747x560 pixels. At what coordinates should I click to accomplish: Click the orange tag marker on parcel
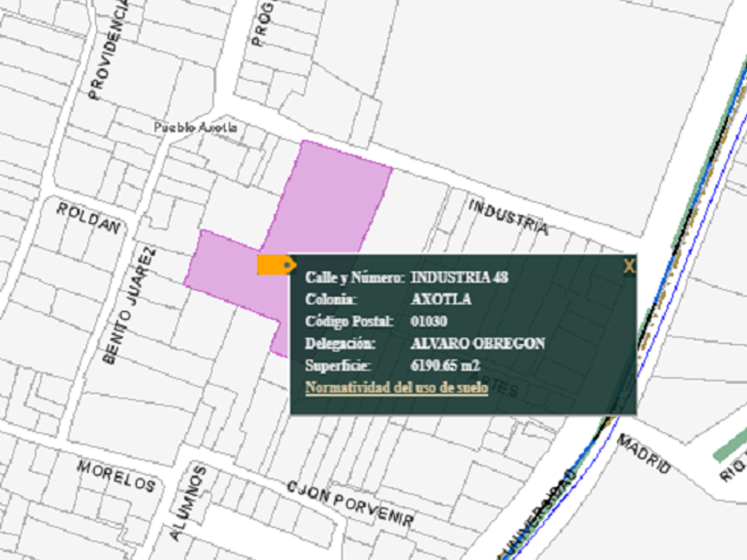277,265
